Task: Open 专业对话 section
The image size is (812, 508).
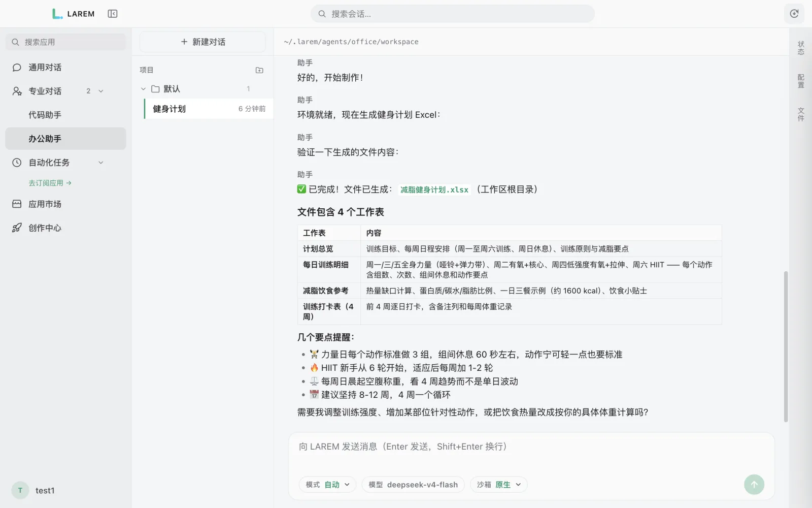Action: point(65,91)
